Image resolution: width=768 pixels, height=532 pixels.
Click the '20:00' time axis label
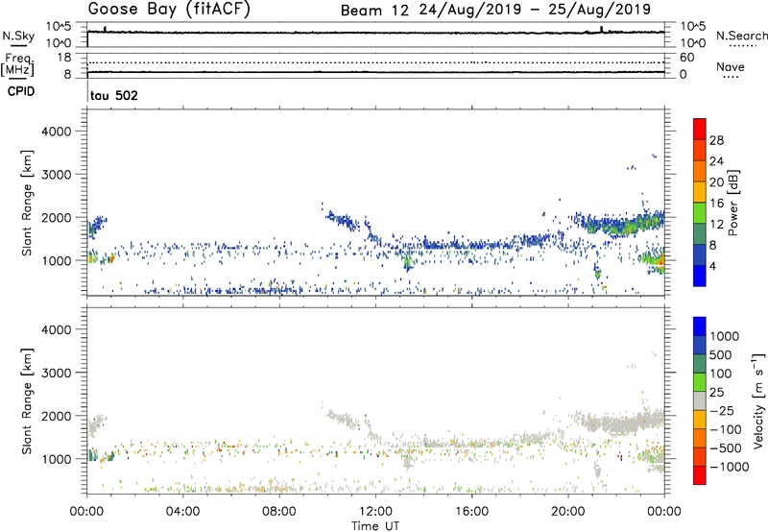[x=567, y=512]
